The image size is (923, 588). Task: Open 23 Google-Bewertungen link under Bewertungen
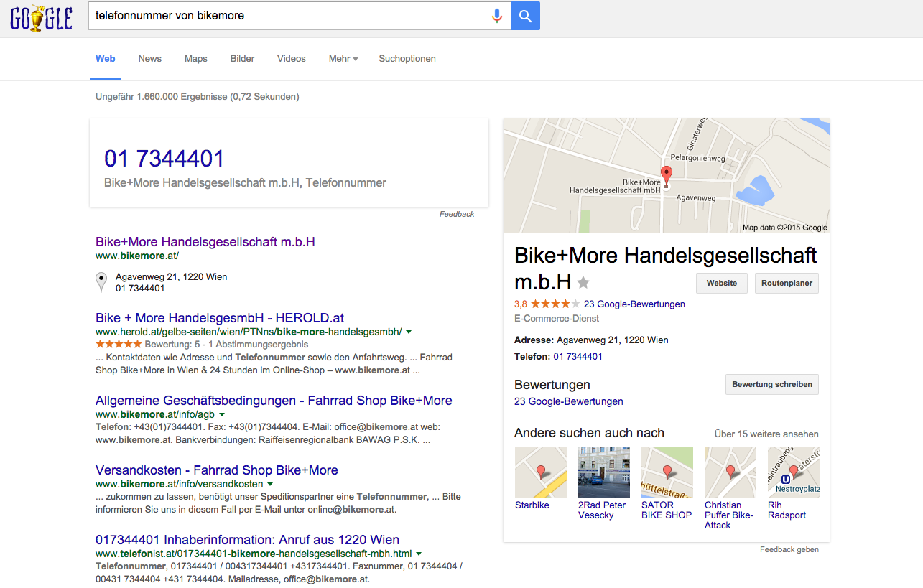point(569,402)
